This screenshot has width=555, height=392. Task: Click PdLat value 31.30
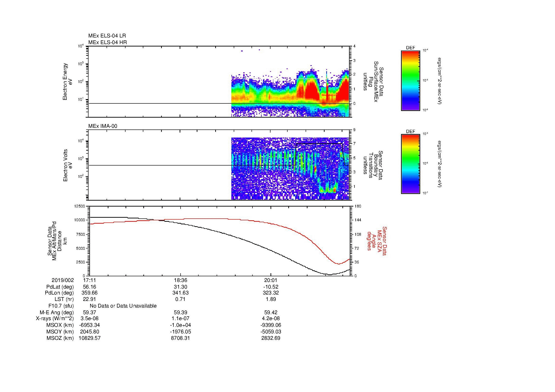[180, 287]
